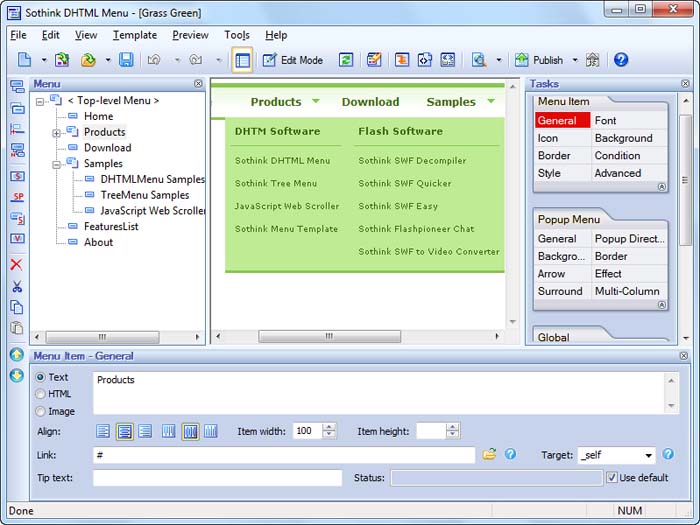Close the Menu Item - General panel

tap(683, 355)
